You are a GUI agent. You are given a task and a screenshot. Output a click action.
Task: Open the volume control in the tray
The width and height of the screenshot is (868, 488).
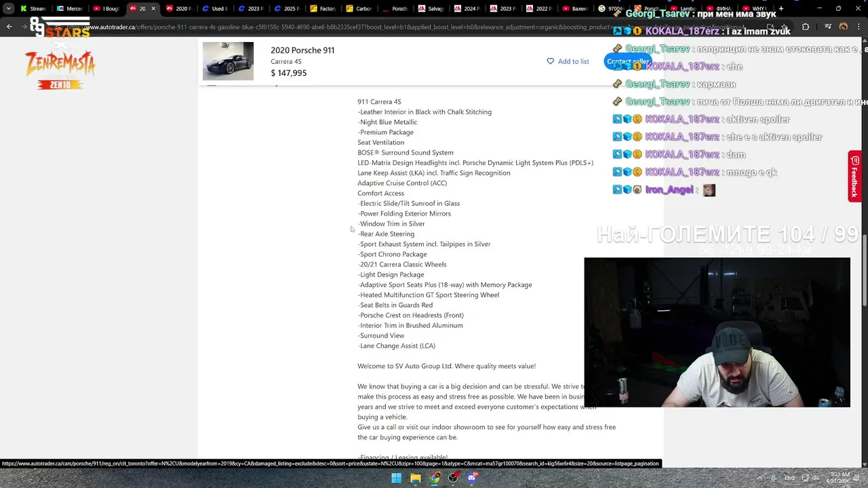[x=816, y=478]
